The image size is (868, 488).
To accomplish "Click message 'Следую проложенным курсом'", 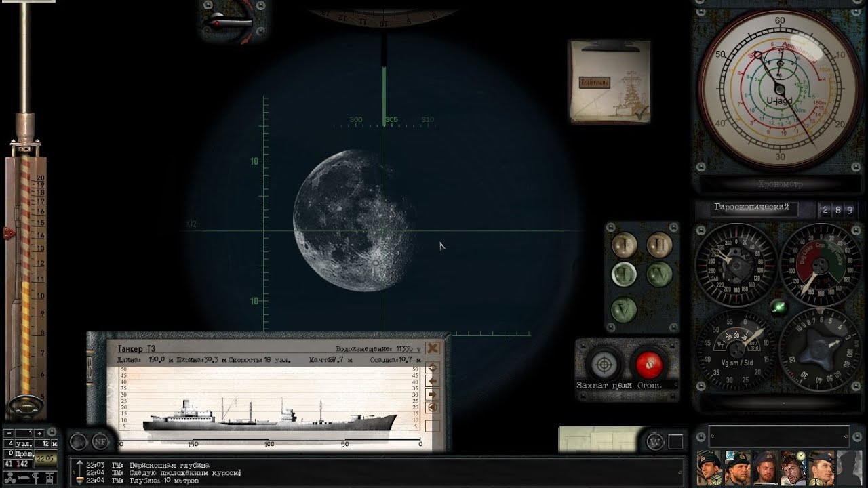I will click(185, 473).
